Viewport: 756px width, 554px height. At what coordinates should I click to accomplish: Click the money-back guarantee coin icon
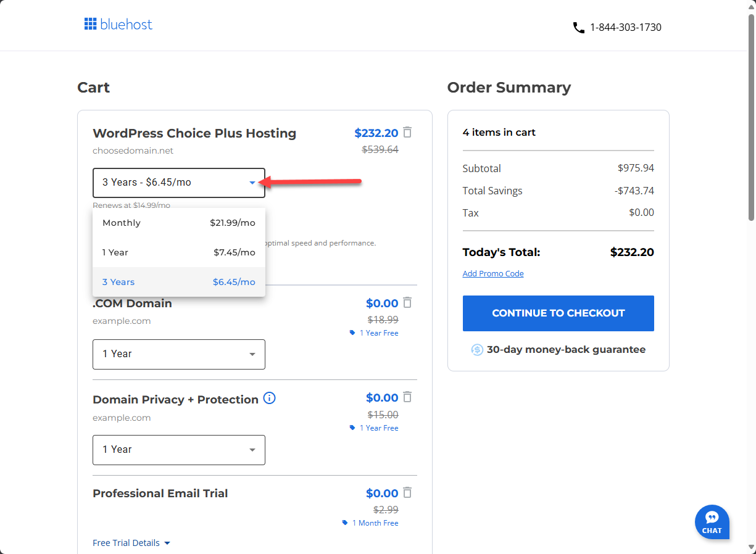tap(476, 349)
